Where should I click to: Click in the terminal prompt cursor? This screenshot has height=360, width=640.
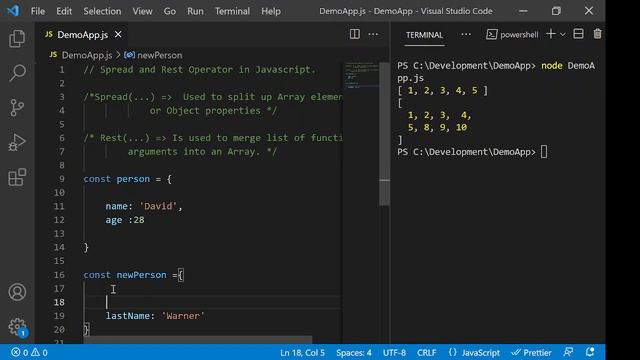pos(544,152)
